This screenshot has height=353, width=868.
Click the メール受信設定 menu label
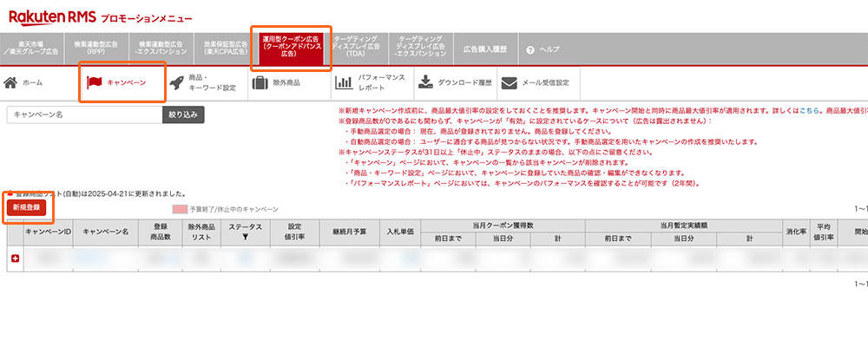[545, 83]
